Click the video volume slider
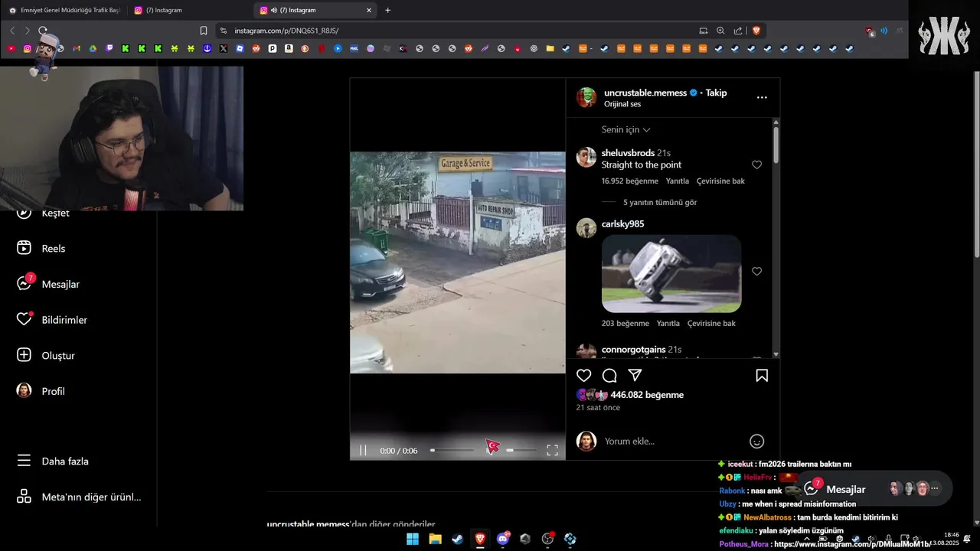The height and width of the screenshot is (551, 980). [x=521, y=451]
